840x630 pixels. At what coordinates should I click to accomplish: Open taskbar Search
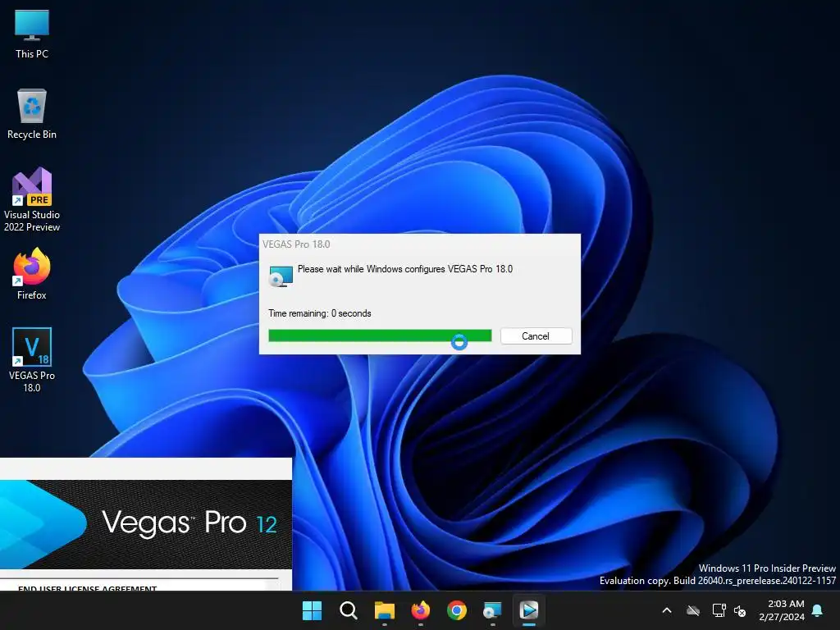coord(348,610)
